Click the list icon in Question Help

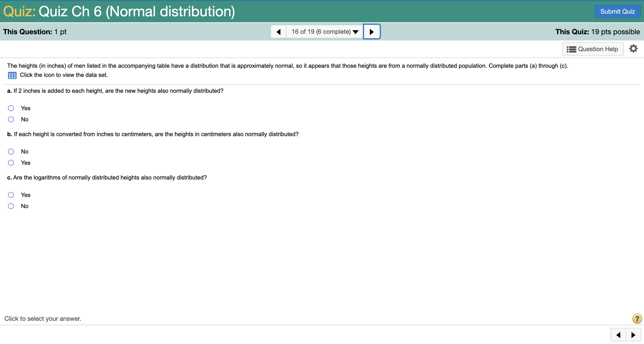[571, 49]
